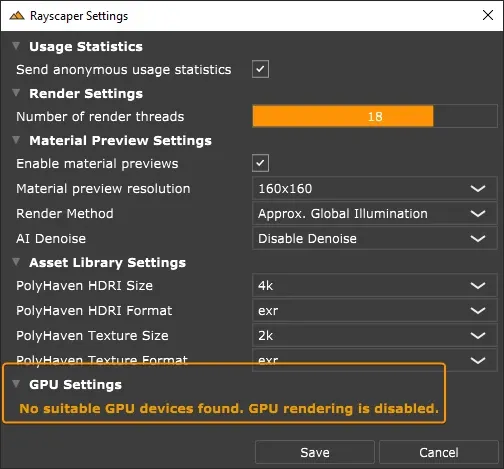Click the Cancel button

(439, 452)
